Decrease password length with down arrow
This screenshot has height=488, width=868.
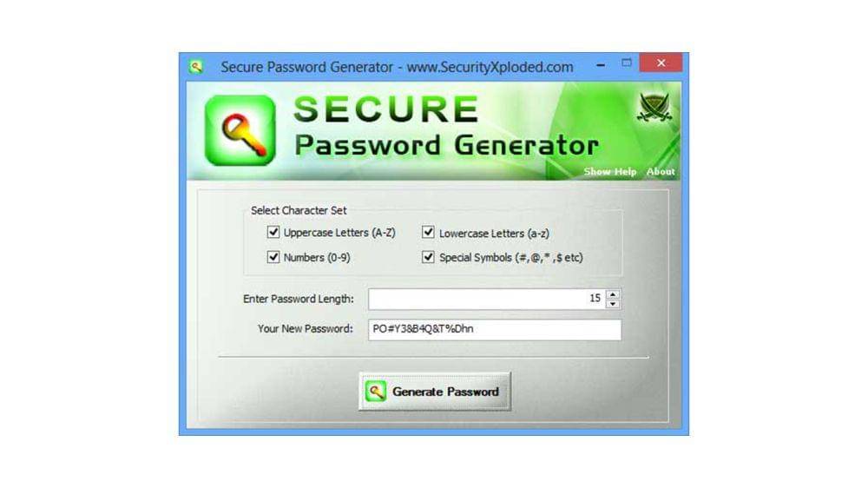(613, 304)
